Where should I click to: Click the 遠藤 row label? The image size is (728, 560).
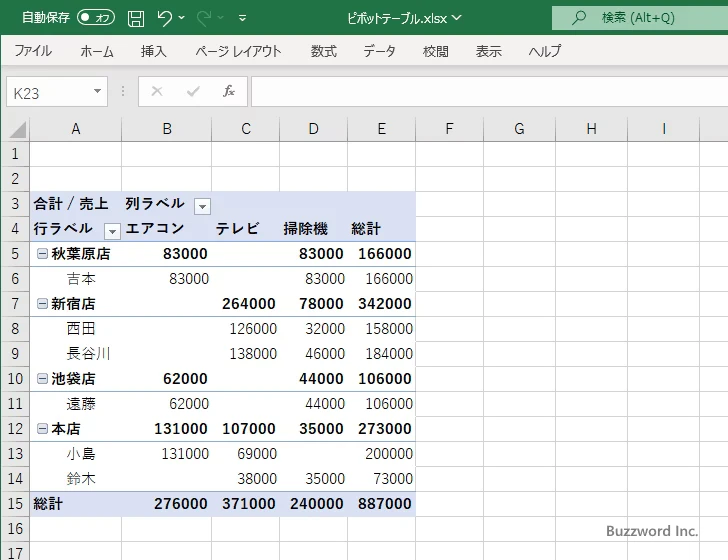[x=81, y=404]
